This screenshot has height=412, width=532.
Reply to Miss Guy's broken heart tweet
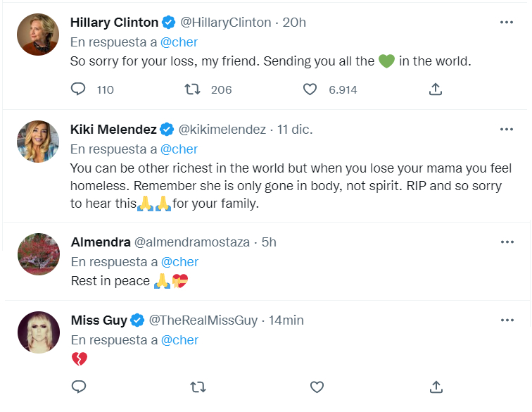(79, 387)
